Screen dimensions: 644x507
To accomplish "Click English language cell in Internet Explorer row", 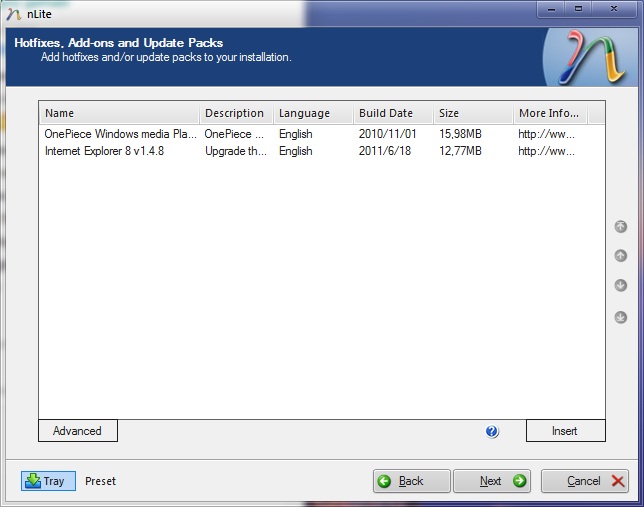I will 295,151.
